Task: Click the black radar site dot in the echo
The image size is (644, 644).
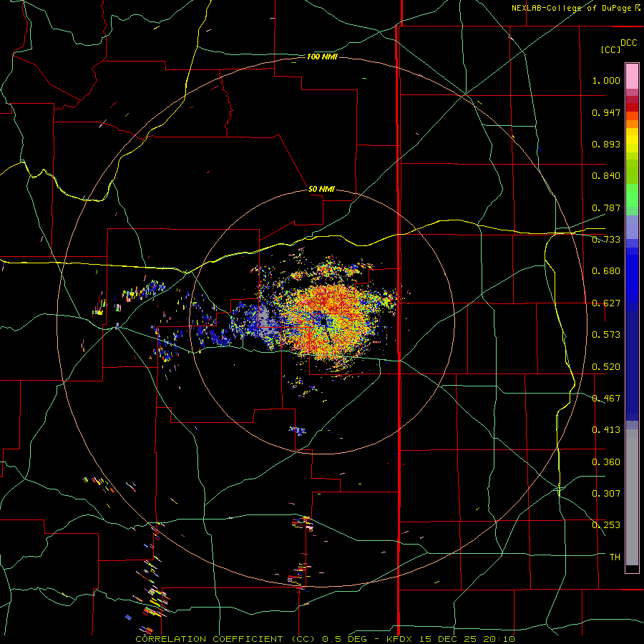Action: tap(323, 322)
